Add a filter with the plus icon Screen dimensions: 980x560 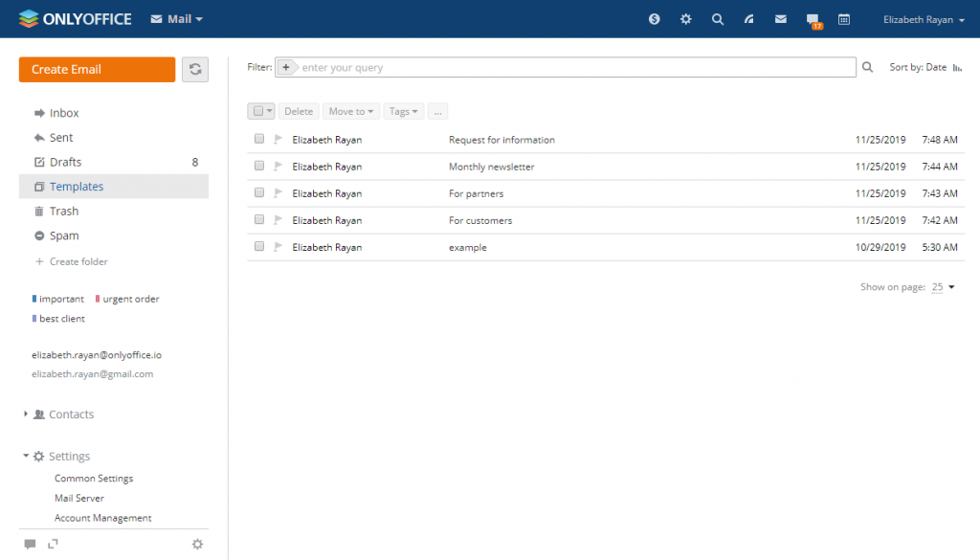coord(285,68)
